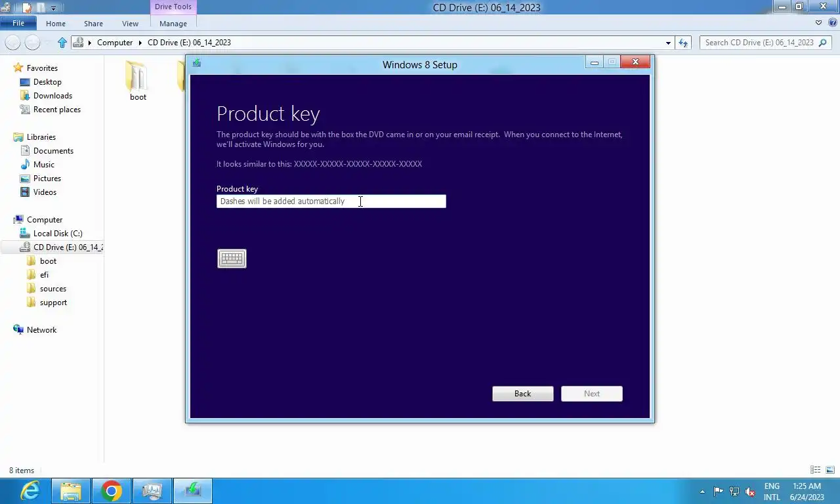Select Computer in the navigation pane
This screenshot has width=840, height=504.
(45, 220)
